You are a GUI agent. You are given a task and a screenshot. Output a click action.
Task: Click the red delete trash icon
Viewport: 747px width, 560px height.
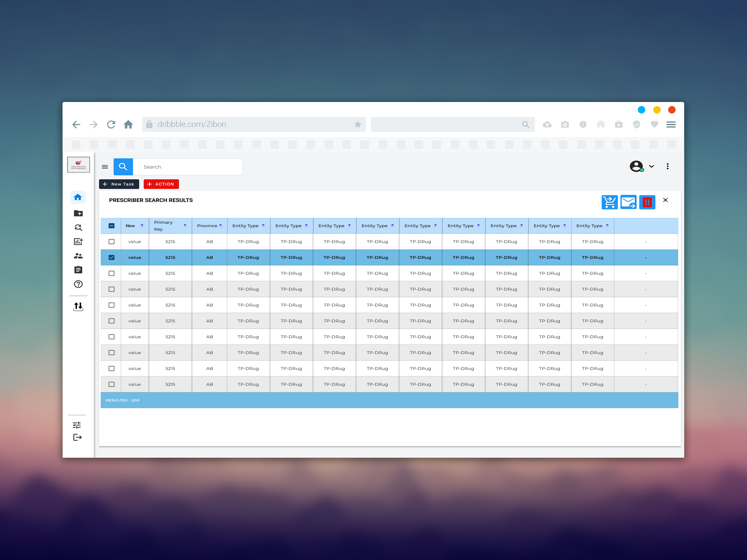647,202
